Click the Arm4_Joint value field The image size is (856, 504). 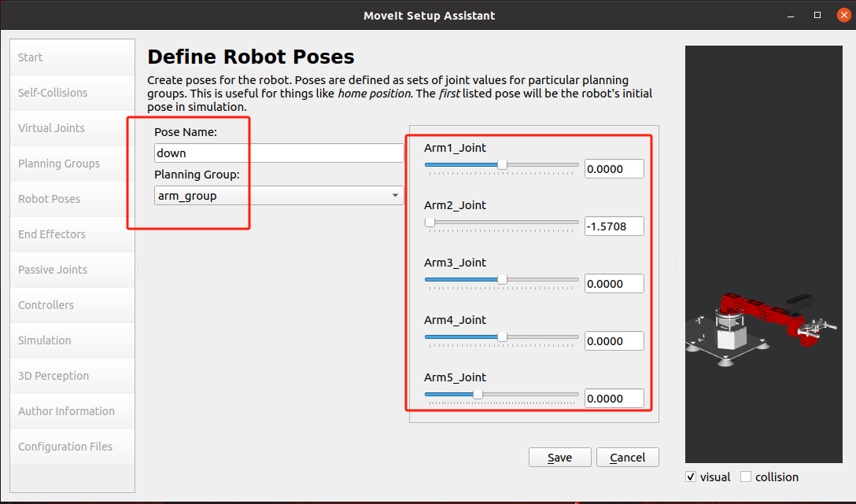614,341
